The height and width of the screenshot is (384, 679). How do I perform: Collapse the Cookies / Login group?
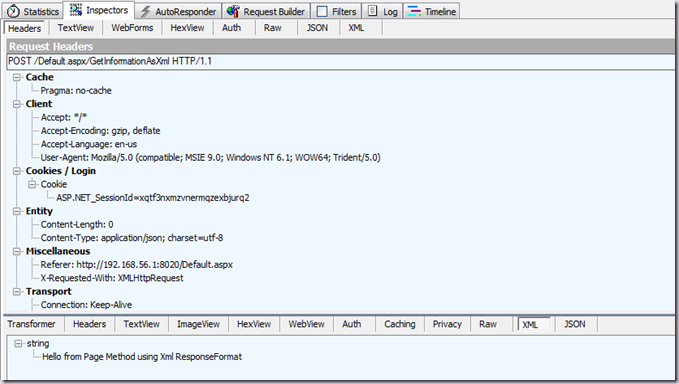17,171
